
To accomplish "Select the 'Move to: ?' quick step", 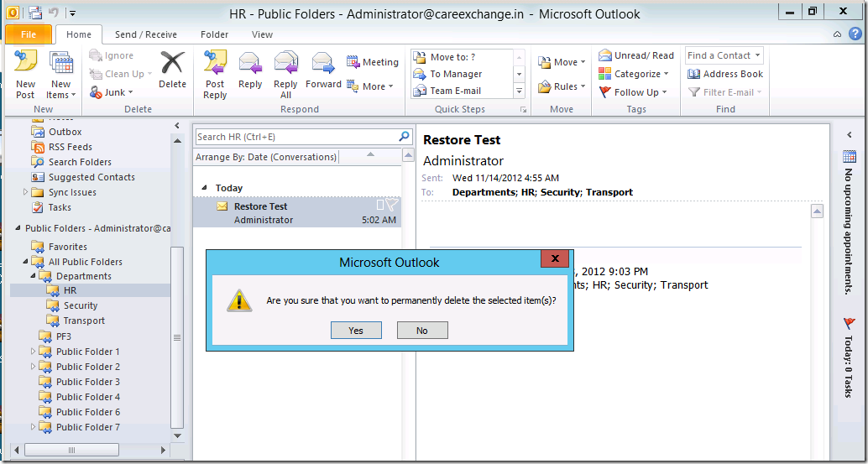I will coord(463,57).
